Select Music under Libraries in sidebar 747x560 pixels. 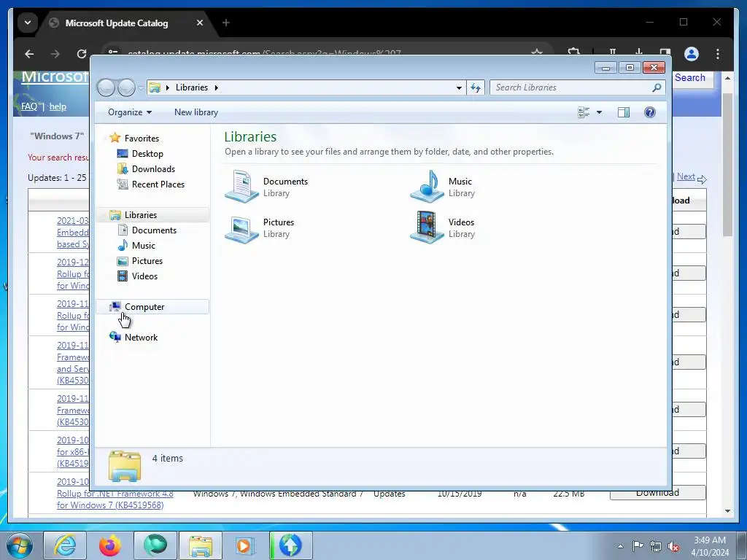click(144, 245)
